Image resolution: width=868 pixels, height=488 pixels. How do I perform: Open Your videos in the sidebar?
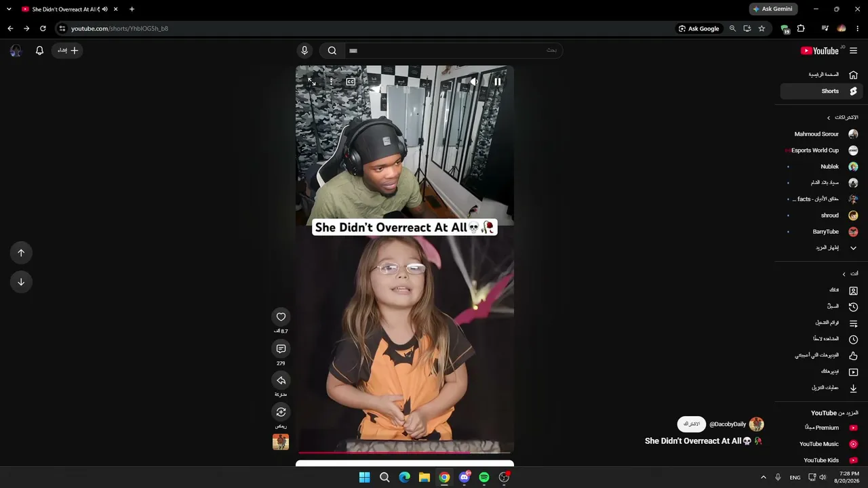coord(821,371)
